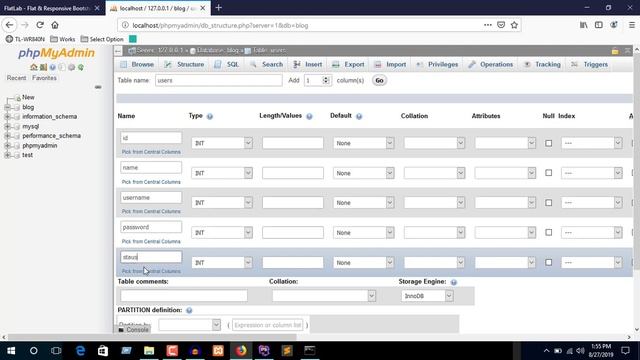The width and height of the screenshot is (640, 360).
Task: Click stepper arrows on Add columns field
Action: click(x=326, y=80)
